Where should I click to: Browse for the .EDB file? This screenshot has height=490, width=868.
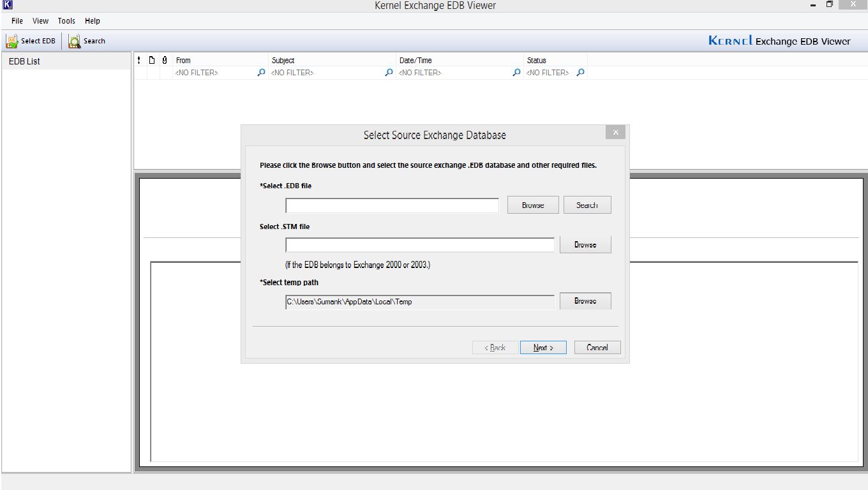(x=533, y=205)
